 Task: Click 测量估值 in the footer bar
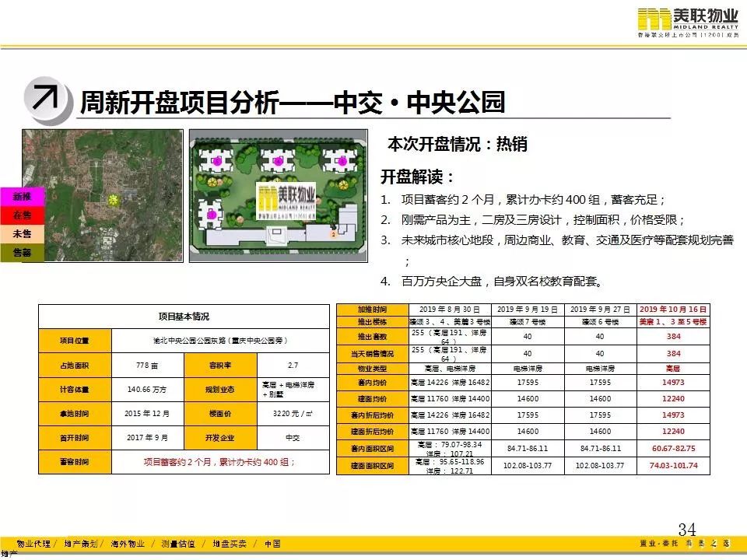[178, 544]
